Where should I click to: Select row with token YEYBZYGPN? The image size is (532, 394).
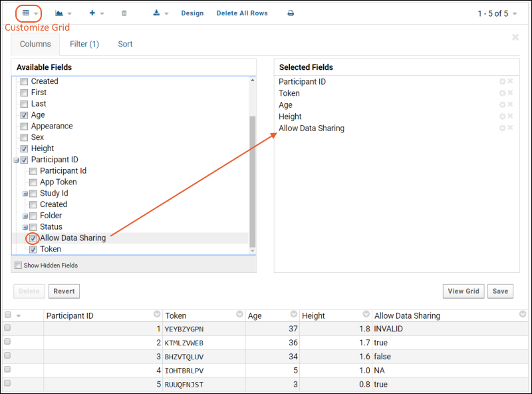pyautogui.click(x=7, y=327)
